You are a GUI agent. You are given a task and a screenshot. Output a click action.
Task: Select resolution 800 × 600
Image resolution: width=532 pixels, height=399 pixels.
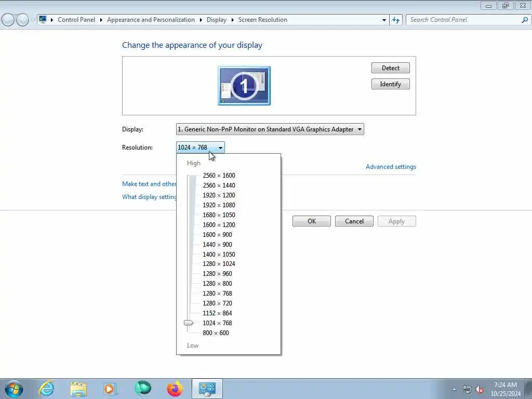pyautogui.click(x=216, y=332)
